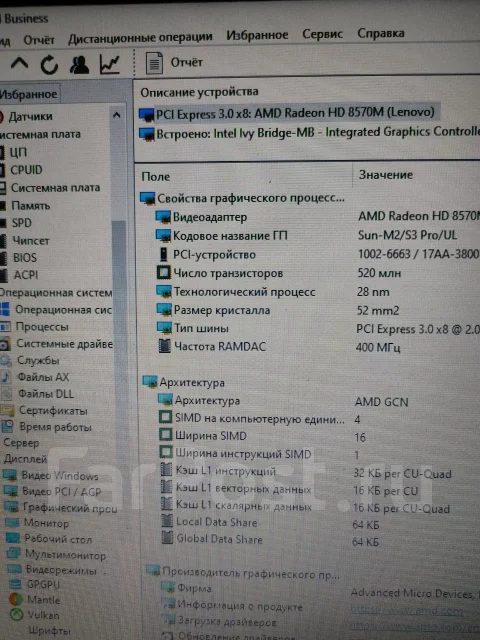The width and height of the screenshot is (480, 640).
Task: Open the amd.com product information link
Action: (x=407, y=611)
